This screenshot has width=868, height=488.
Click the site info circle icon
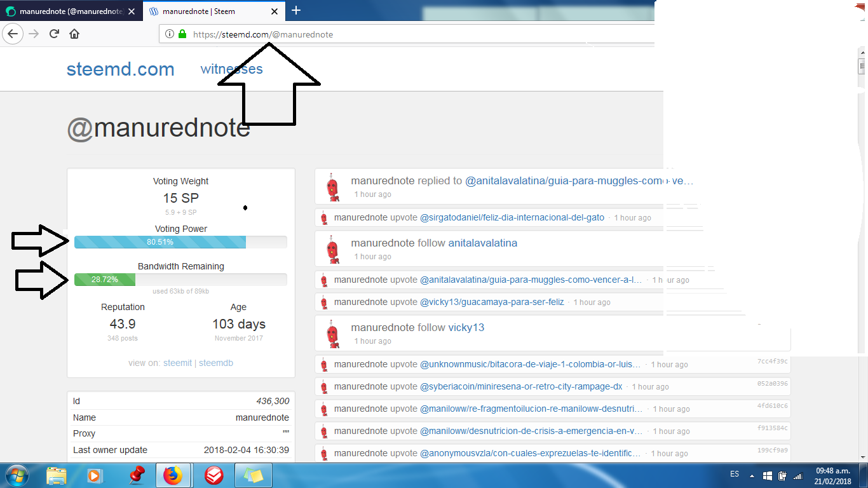click(x=170, y=34)
